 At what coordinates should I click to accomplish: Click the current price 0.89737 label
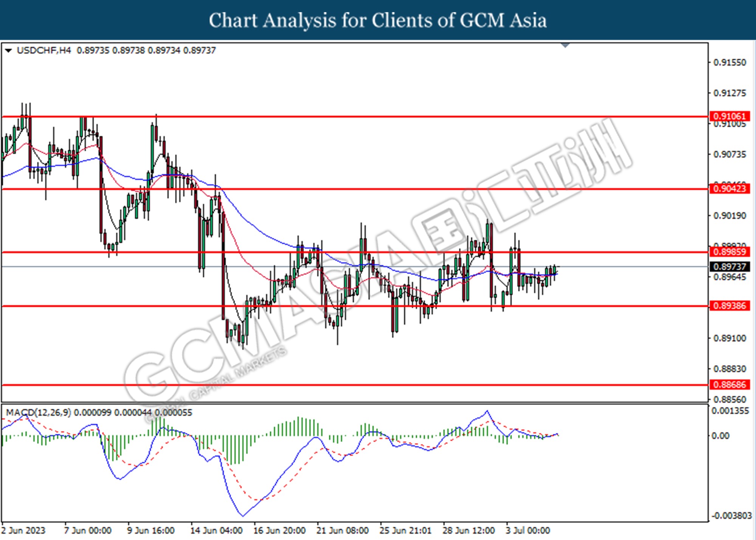tap(730, 267)
